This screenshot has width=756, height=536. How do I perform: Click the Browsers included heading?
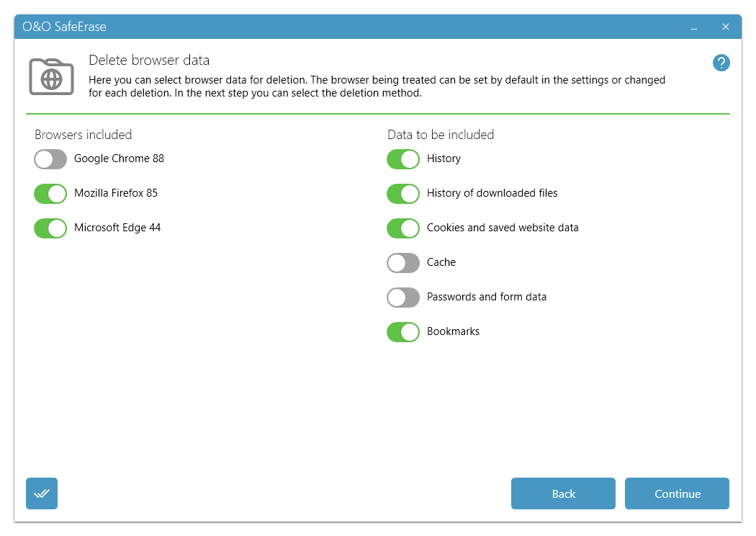[84, 135]
